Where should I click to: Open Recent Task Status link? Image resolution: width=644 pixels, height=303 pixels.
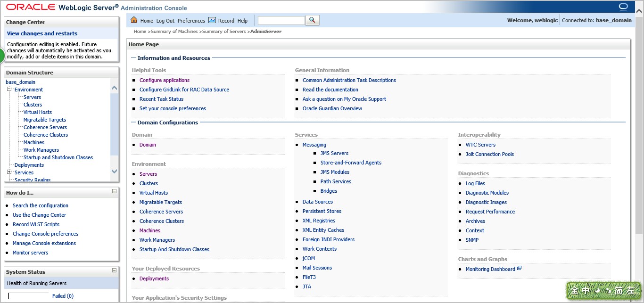(161, 99)
